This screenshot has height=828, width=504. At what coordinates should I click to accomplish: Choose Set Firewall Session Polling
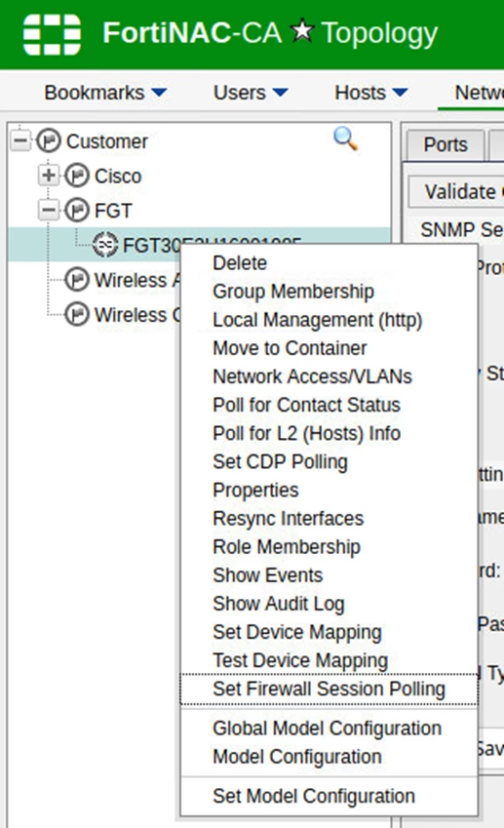329,690
